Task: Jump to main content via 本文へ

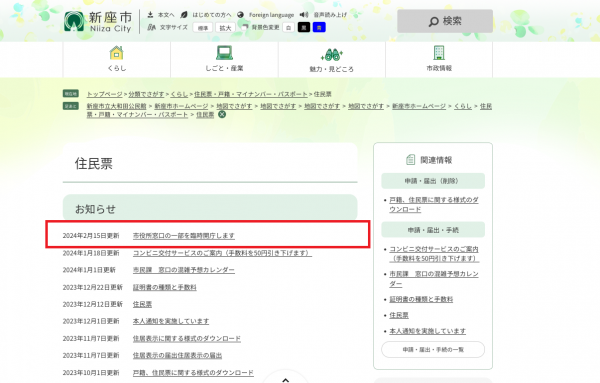Action: click(161, 15)
